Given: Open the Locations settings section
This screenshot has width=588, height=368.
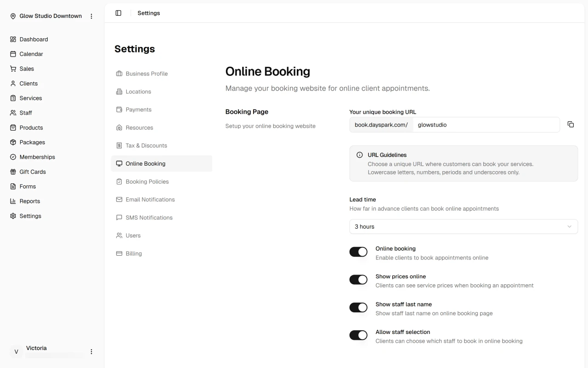Looking at the screenshot, I should [162, 92].
